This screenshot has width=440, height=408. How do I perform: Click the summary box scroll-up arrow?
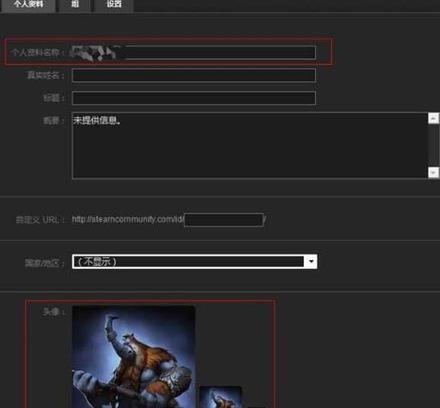[x=433, y=118]
